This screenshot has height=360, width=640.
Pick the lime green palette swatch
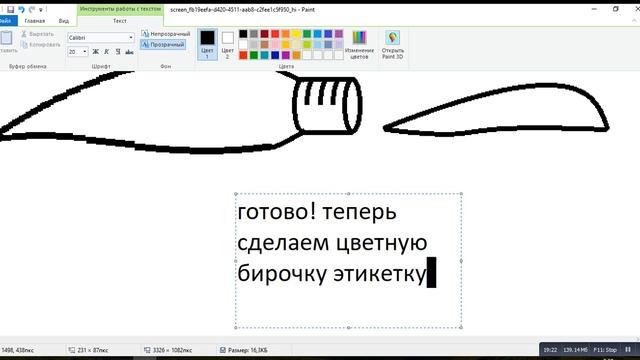tap(307, 44)
